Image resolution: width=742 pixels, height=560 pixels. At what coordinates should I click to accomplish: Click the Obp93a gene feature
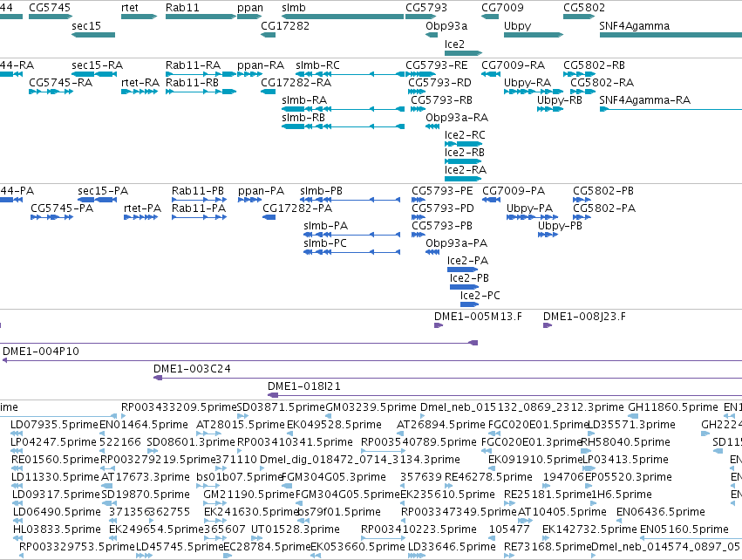[x=432, y=35]
